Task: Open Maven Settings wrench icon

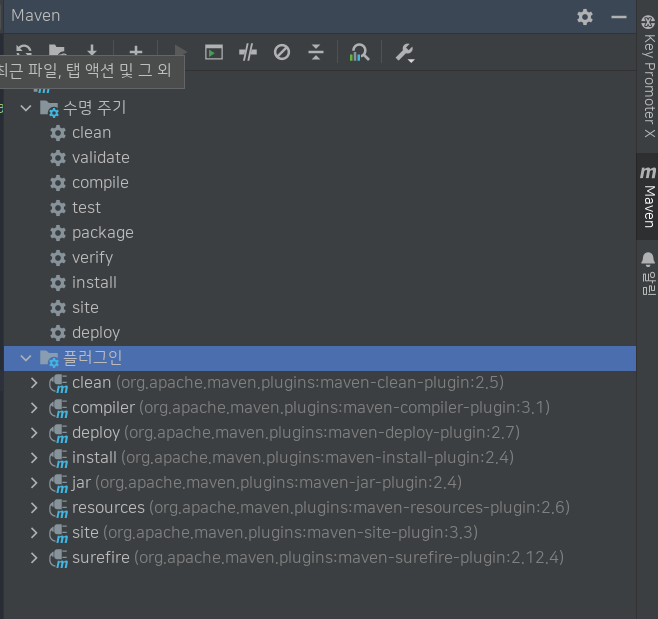Action: pyautogui.click(x=405, y=53)
